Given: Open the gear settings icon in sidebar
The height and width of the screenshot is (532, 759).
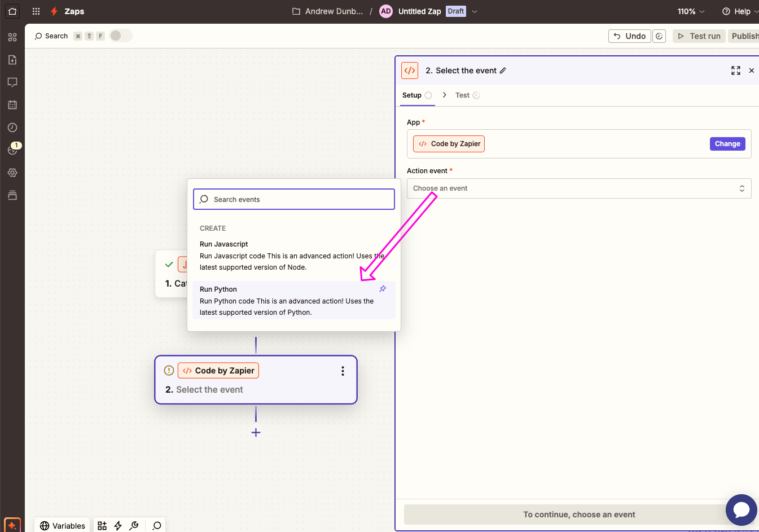Looking at the screenshot, I should [x=12, y=173].
